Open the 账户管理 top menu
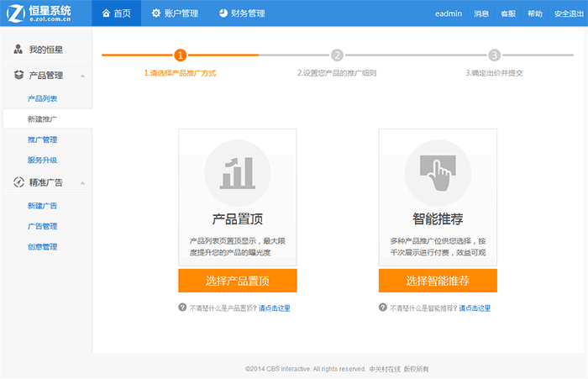The width and height of the screenshot is (588, 379). point(174,13)
